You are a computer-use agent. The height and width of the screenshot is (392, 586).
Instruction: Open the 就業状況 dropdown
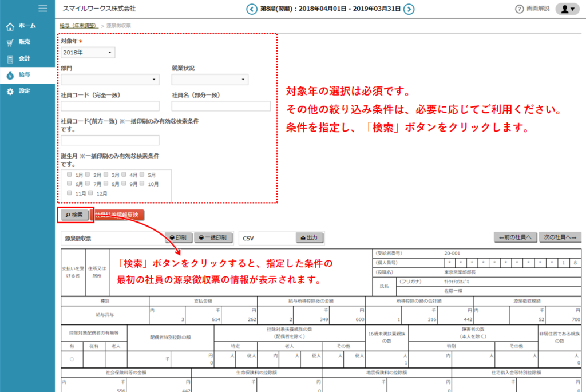point(209,79)
